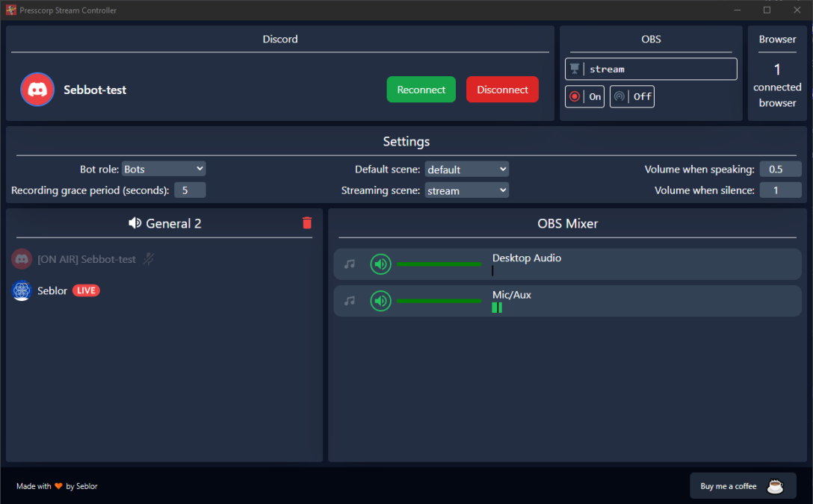This screenshot has width=813, height=504.
Task: Toggle OBS recording On button
Action: 584,96
